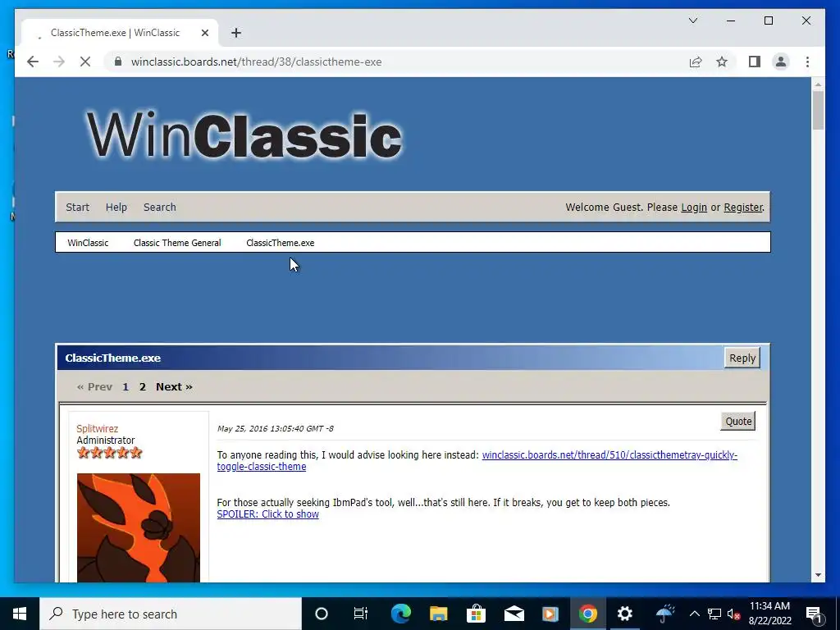Viewport: 840px width, 630px height.
Task: Go back with the browser back arrow
Action: coord(33,62)
